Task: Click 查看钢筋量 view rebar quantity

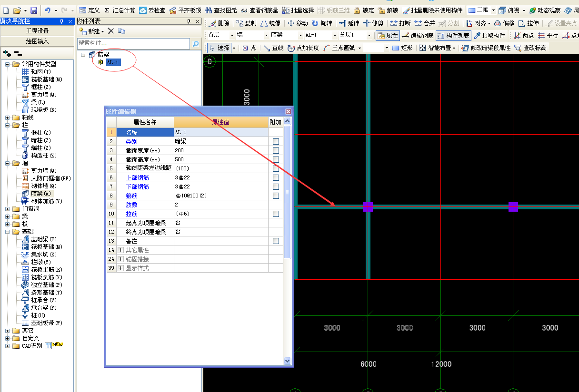Action: coord(260,10)
